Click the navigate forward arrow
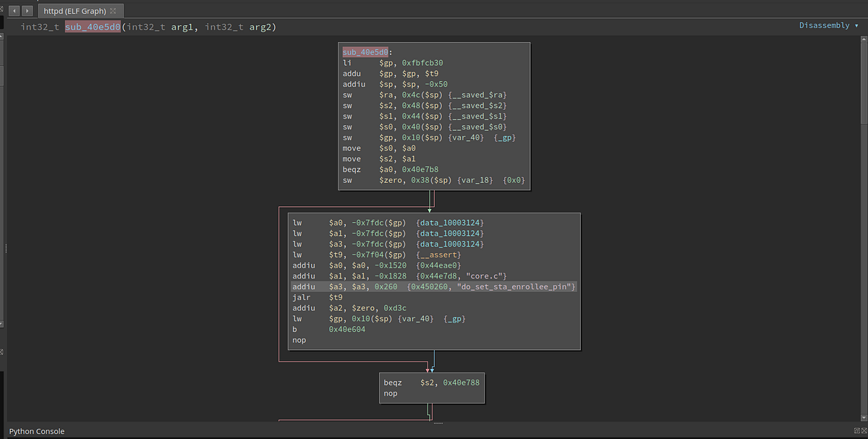Screen dimensions: 868x439 [x=27, y=11]
